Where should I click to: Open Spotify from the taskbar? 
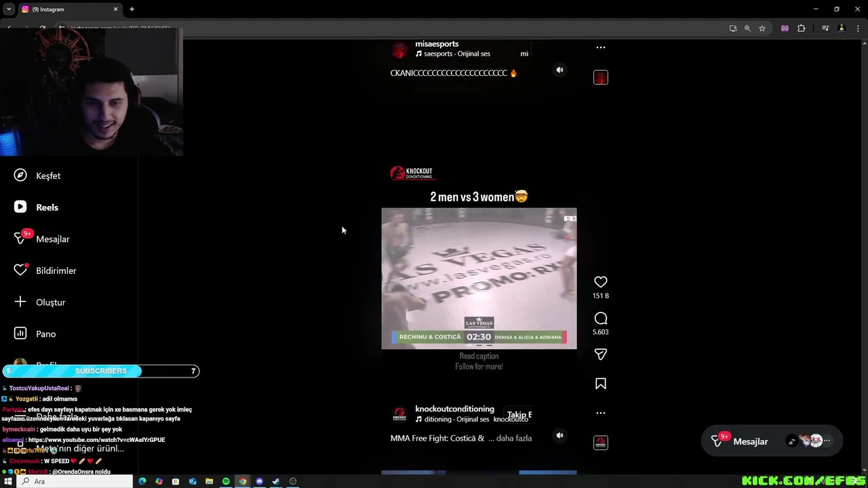tap(226, 481)
